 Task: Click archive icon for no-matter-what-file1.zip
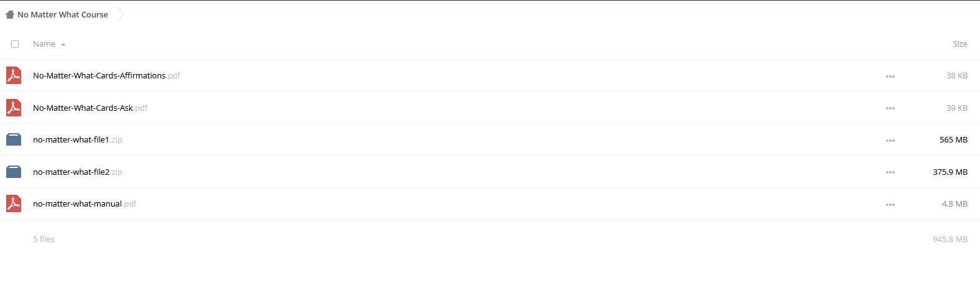(x=14, y=139)
